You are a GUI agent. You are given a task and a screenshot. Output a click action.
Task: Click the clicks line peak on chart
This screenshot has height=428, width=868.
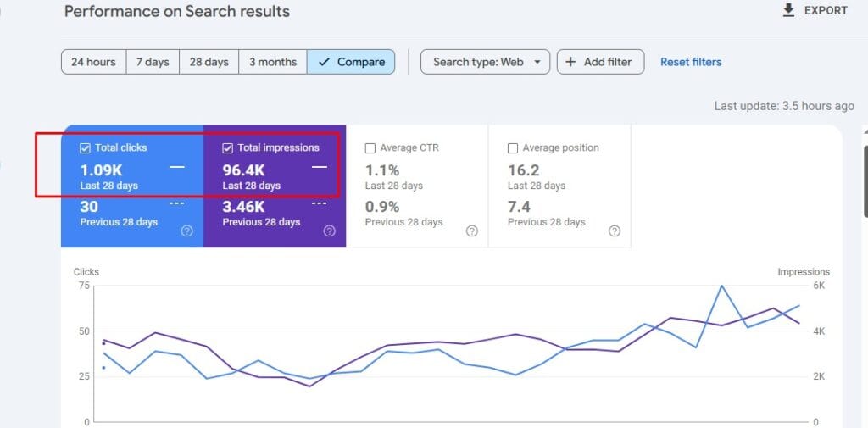click(x=721, y=286)
